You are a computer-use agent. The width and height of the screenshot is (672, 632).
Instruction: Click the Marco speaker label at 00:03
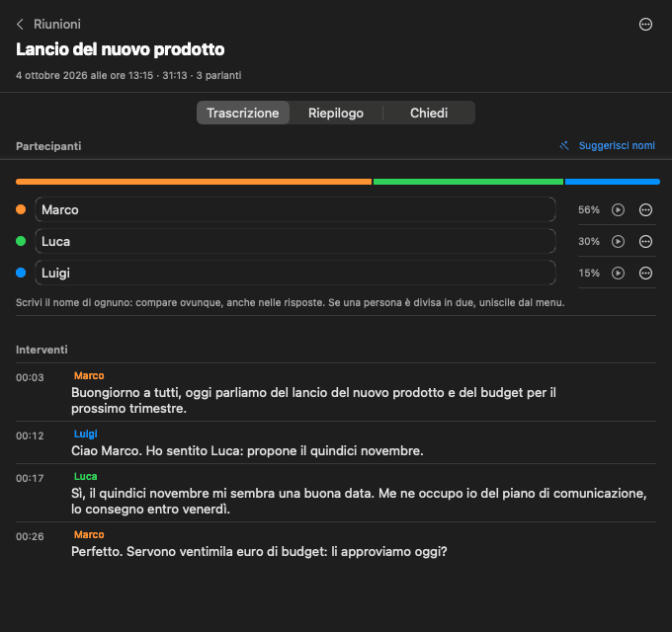[x=89, y=376]
